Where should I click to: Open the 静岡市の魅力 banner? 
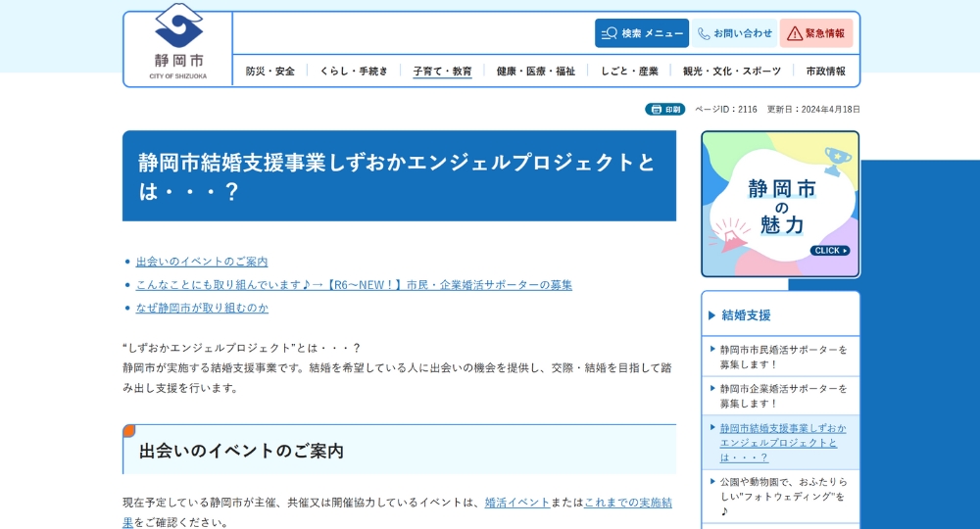[x=780, y=204]
